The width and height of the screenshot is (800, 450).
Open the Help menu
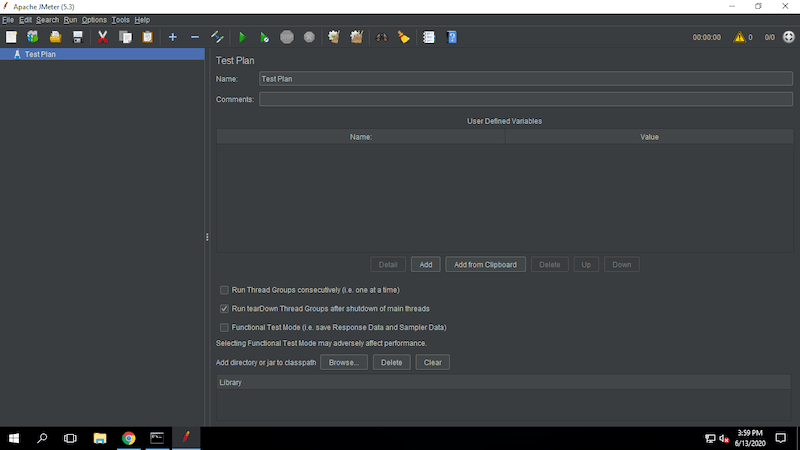[x=142, y=20]
